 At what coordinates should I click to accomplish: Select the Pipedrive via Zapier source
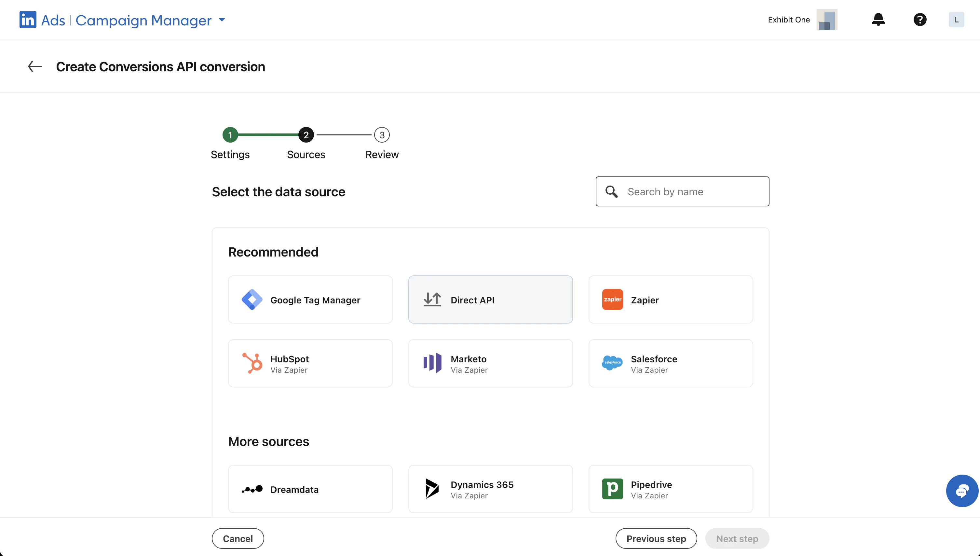click(x=671, y=489)
